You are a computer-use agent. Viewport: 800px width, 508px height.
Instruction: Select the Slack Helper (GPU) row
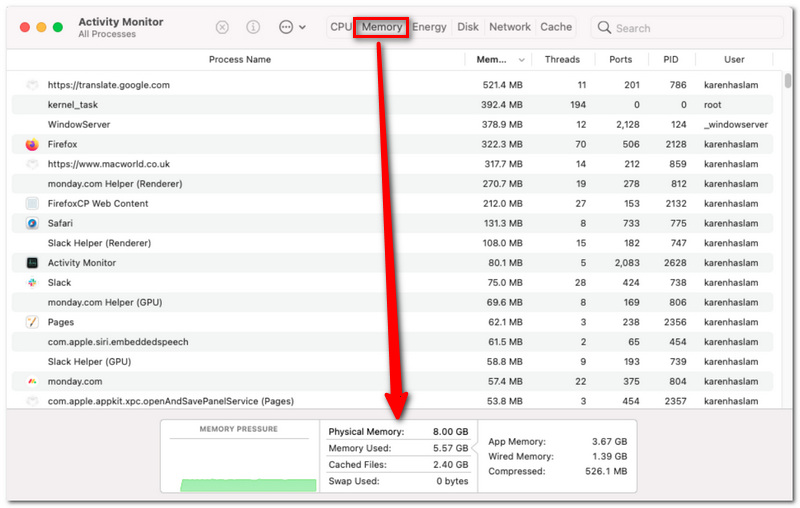(392, 362)
